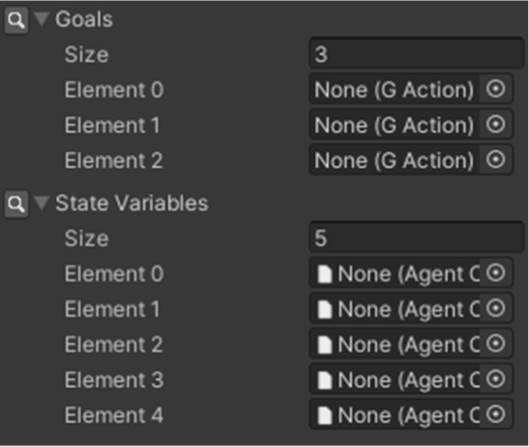Open object picker for State Variables Element 4
The width and height of the screenshot is (529, 447).
(496, 415)
